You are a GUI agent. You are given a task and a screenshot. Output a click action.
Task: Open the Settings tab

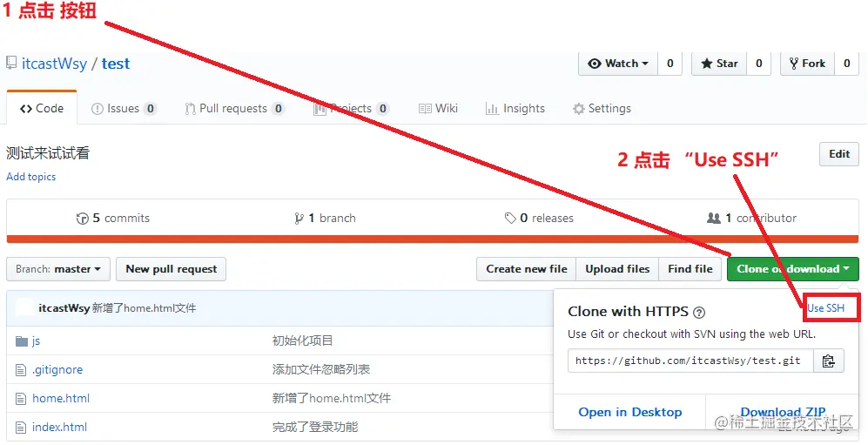[x=602, y=109]
